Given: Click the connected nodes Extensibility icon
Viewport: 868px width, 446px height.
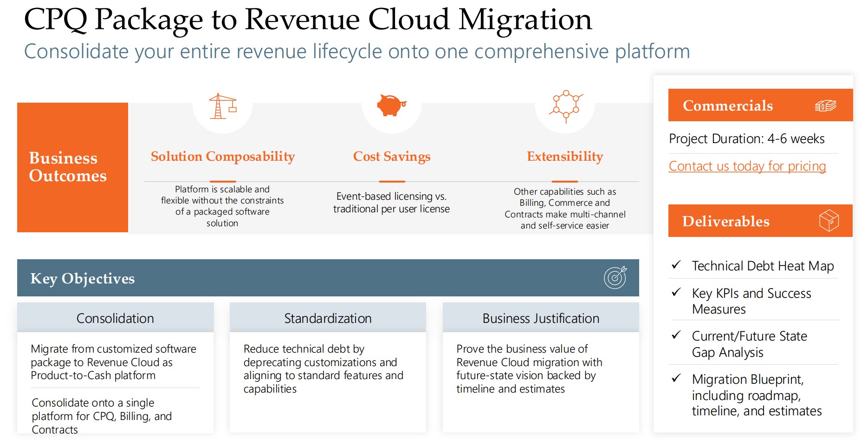Looking at the screenshot, I should (x=565, y=106).
